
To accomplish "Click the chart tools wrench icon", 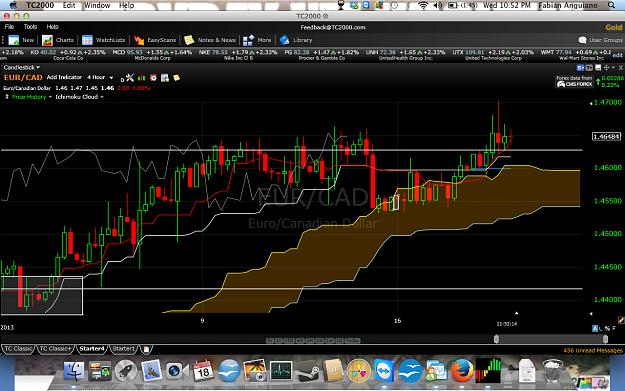I will [130, 78].
